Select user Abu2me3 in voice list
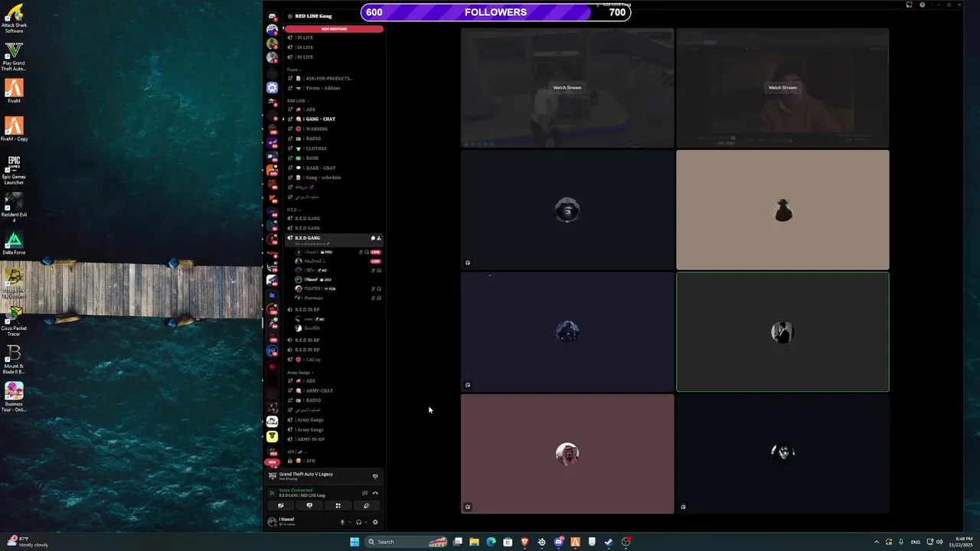 [338, 261]
